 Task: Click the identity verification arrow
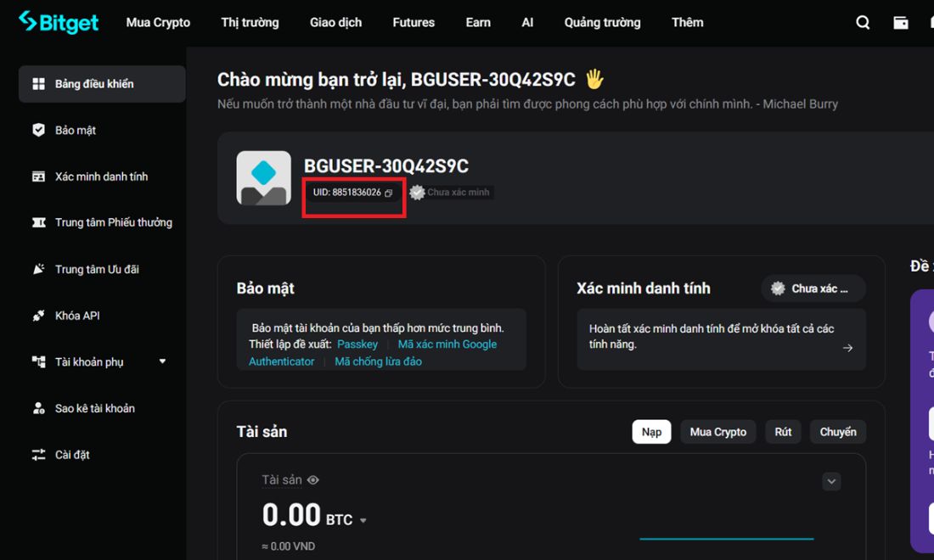tap(847, 348)
